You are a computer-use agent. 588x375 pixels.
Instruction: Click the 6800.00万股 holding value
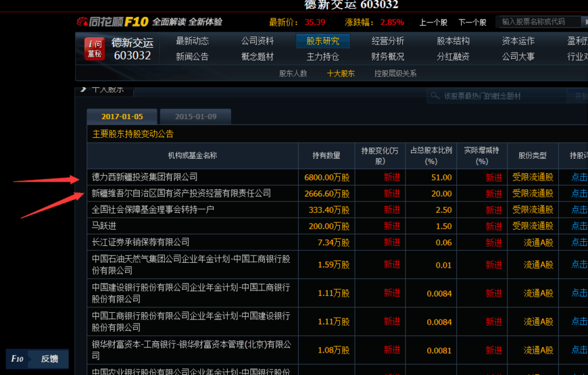pos(326,178)
